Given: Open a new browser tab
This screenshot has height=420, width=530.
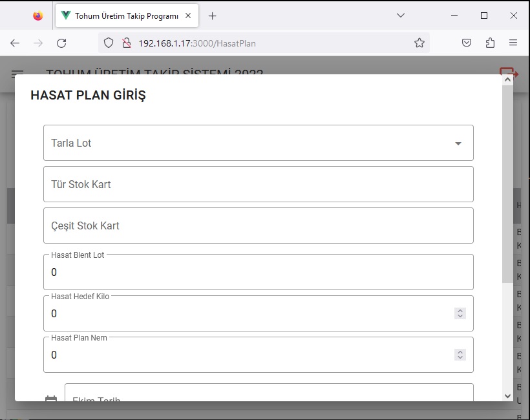Looking at the screenshot, I should coord(212,16).
